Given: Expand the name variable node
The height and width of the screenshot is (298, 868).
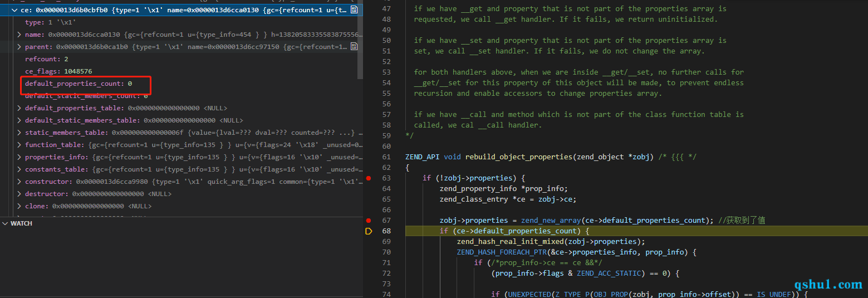Looking at the screenshot, I should [x=19, y=35].
